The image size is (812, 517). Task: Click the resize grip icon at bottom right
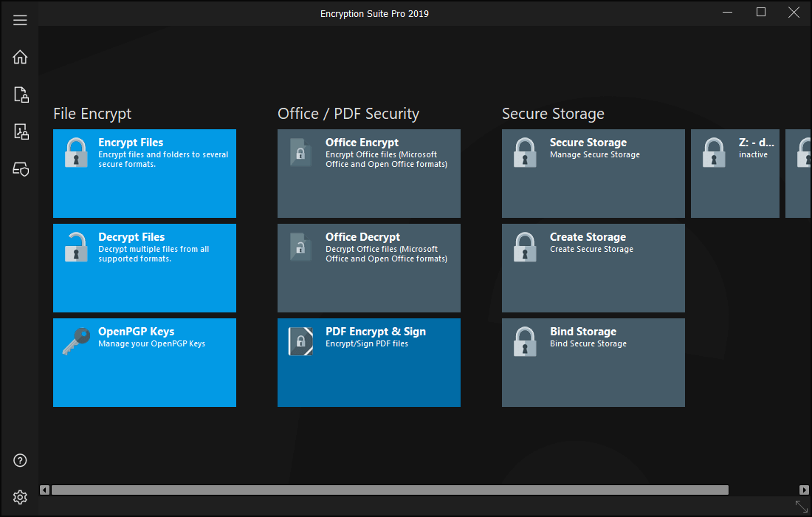(801, 506)
